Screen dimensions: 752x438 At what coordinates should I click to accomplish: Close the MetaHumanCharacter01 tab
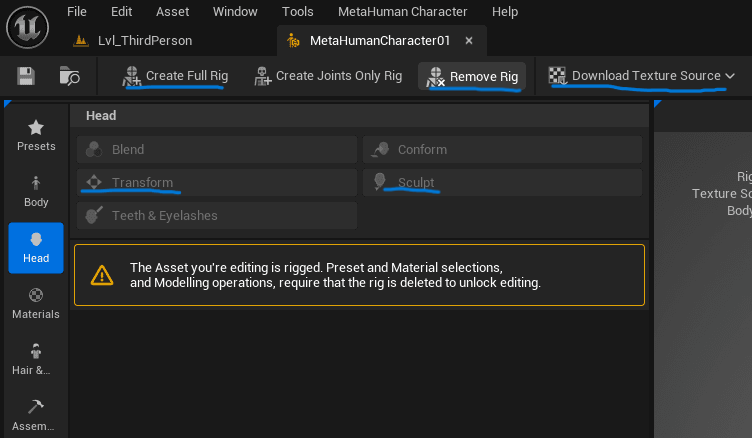[469, 41]
